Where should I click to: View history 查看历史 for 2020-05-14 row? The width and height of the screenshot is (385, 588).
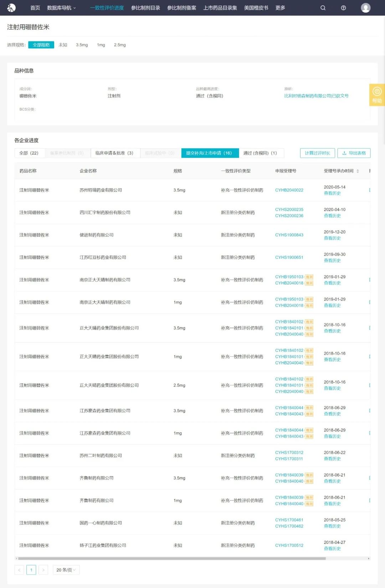[x=332, y=193]
